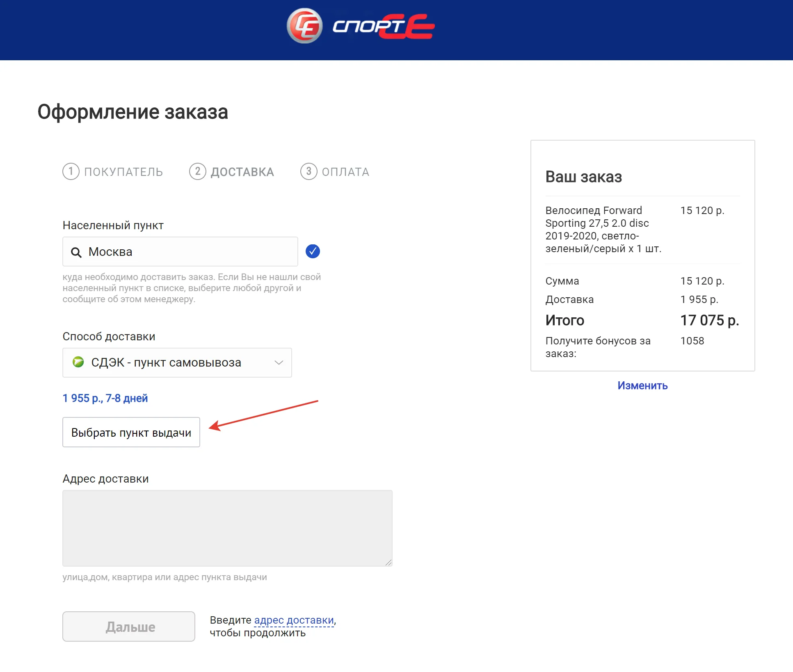The height and width of the screenshot is (672, 793).
Task: Click step number 1 circle
Action: tap(71, 171)
